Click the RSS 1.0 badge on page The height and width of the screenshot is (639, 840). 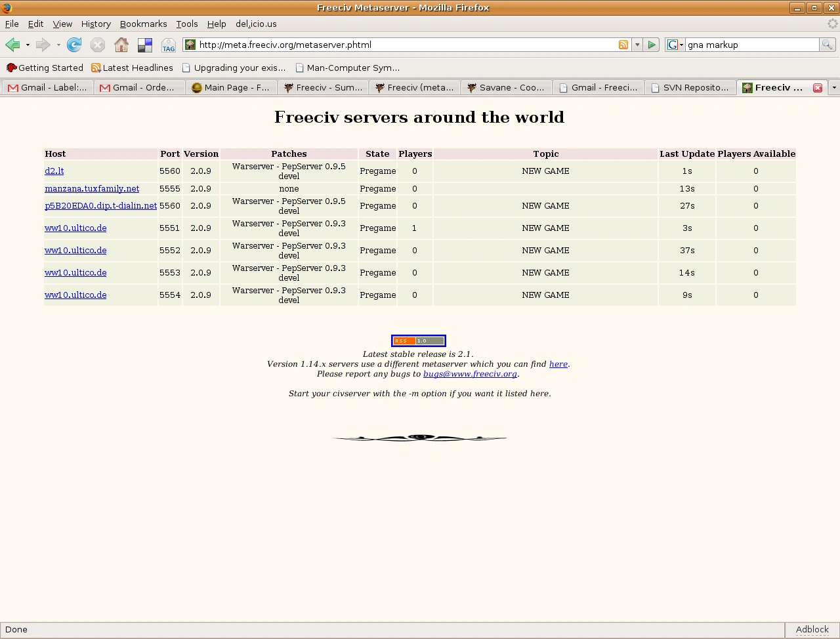[419, 340]
